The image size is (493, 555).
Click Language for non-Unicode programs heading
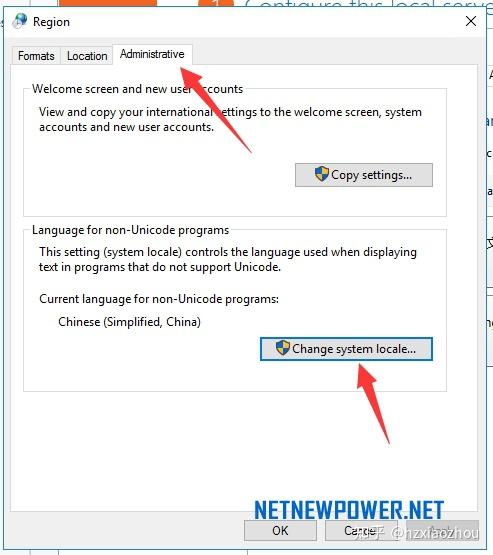[x=130, y=230]
